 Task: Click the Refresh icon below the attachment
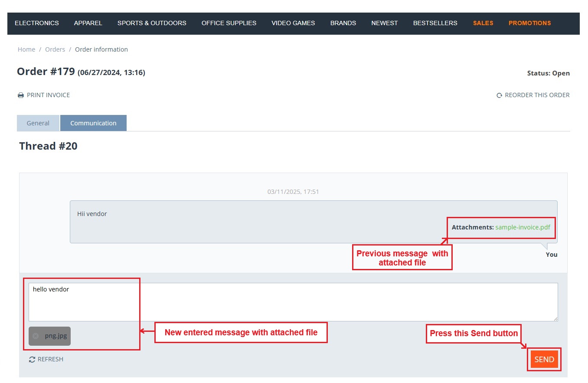coord(32,359)
